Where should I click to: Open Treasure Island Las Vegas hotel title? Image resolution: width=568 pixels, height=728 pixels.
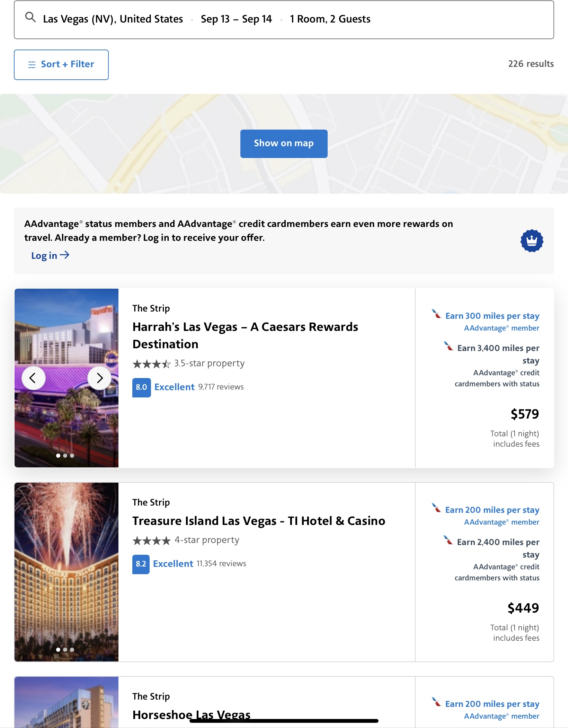258,521
